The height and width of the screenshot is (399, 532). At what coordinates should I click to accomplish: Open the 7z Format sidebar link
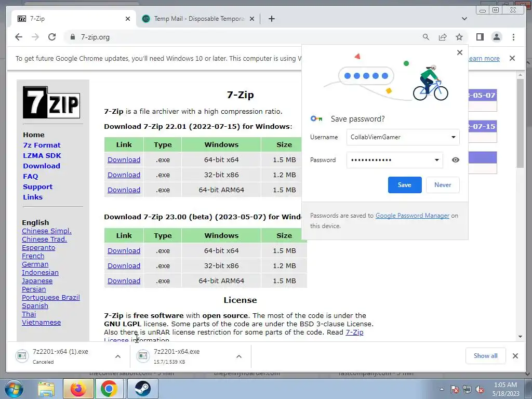coord(42,145)
